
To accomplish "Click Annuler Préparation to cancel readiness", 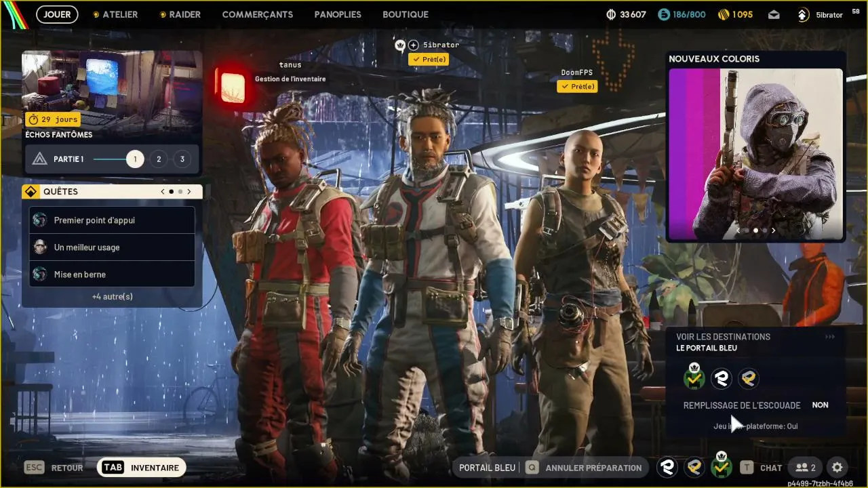I will click(x=593, y=468).
